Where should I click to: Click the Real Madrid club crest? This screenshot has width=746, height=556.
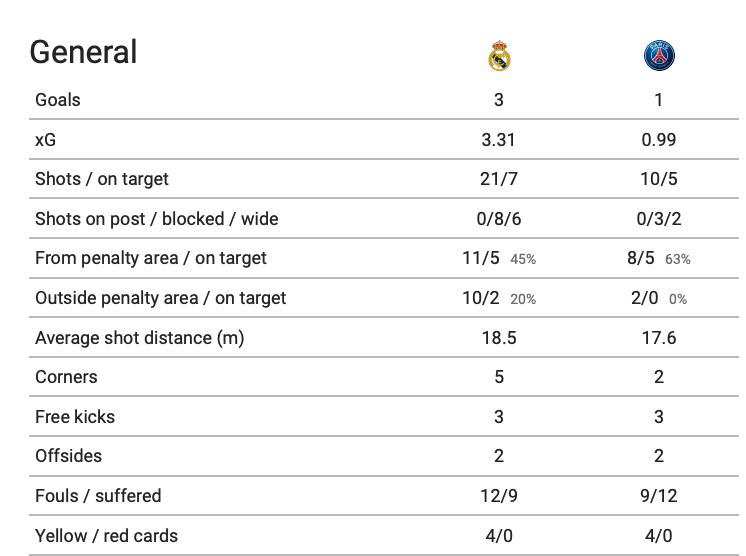click(499, 56)
